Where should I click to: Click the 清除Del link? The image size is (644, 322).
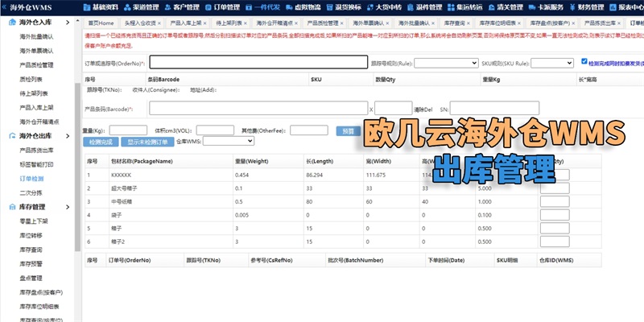[423, 109]
